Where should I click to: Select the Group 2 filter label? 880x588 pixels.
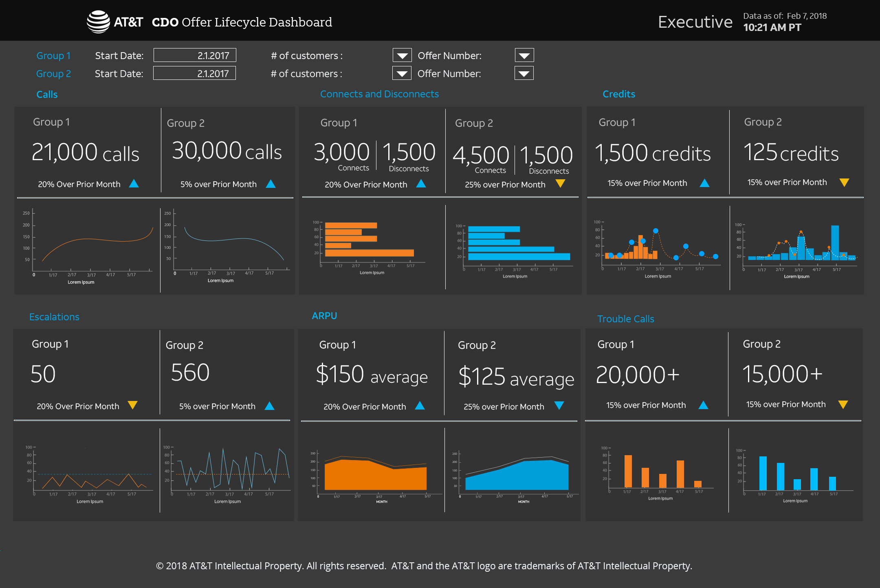tap(53, 74)
